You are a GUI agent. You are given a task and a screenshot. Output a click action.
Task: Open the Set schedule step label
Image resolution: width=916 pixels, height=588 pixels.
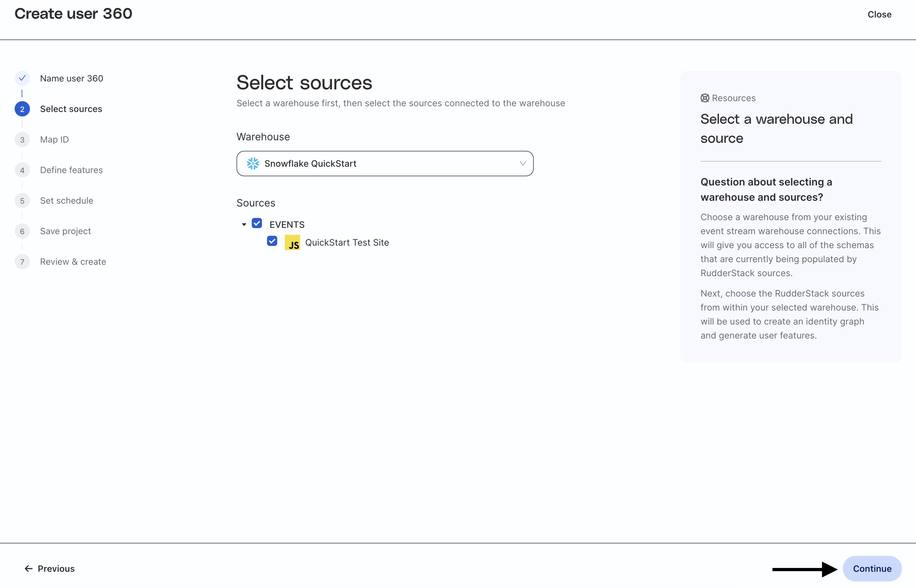click(67, 200)
